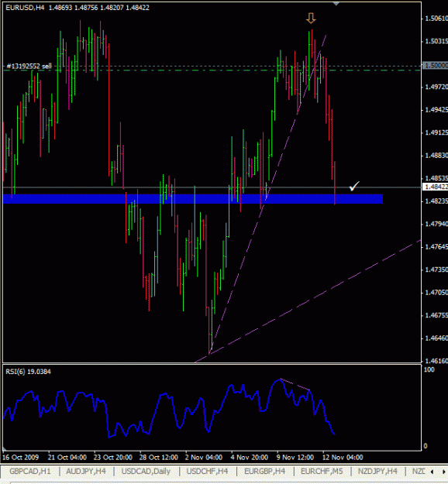The image size is (448, 484).
Task: Click the 12 Nov 04:00 time label
Action: 343,457
